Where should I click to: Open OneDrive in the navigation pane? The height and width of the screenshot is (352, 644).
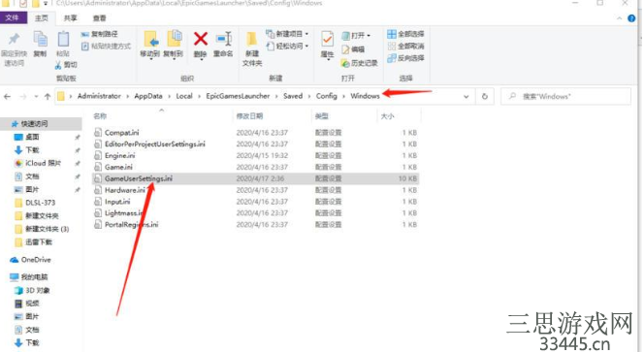point(36,260)
